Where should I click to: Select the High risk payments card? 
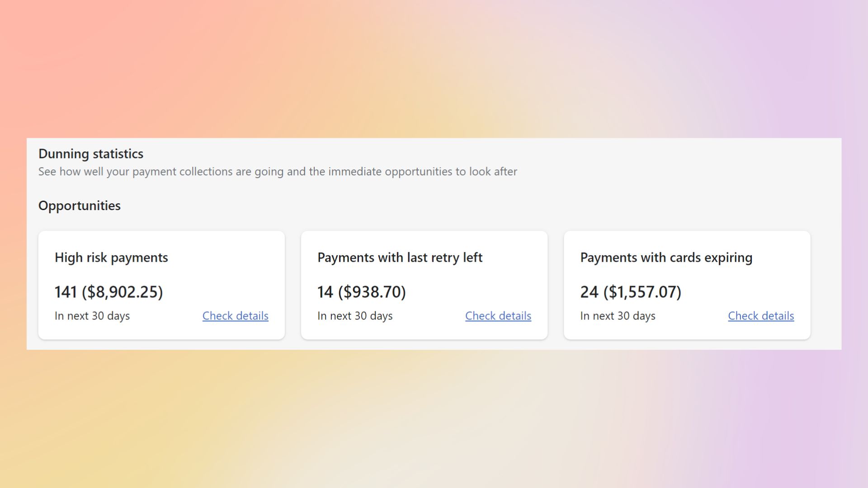[162, 285]
